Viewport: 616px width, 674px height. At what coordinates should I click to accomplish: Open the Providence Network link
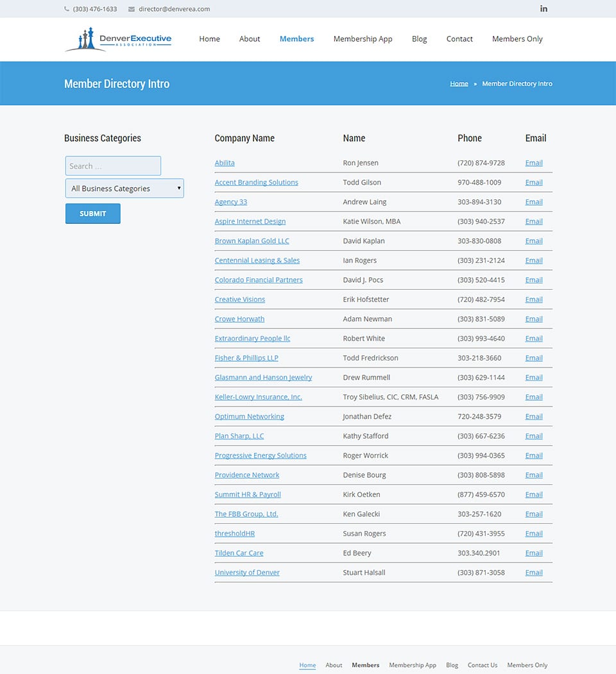(247, 475)
